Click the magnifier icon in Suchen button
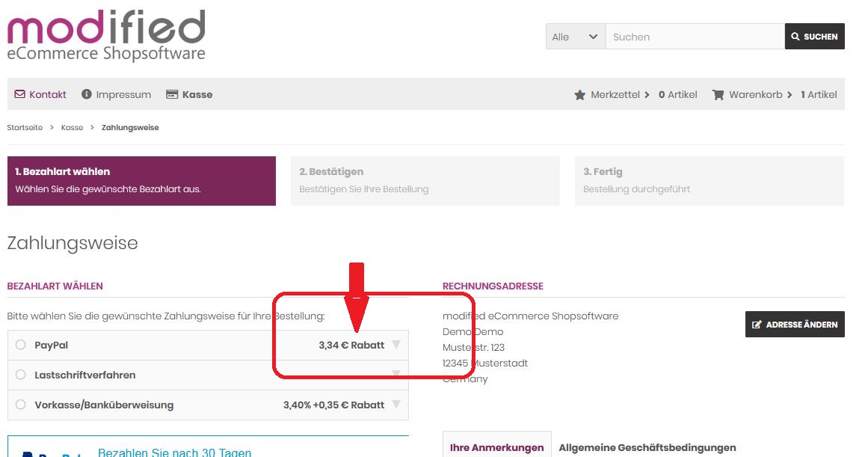The width and height of the screenshot is (868, 457). point(795,37)
